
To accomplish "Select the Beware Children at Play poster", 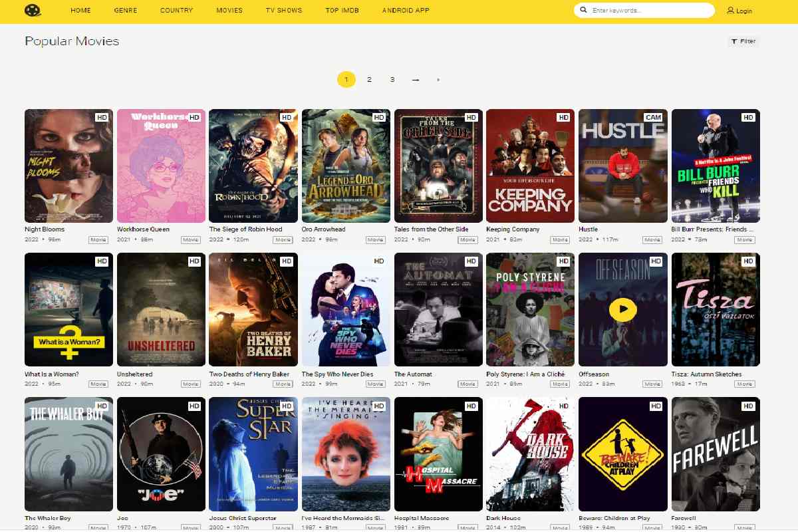I will (623, 454).
